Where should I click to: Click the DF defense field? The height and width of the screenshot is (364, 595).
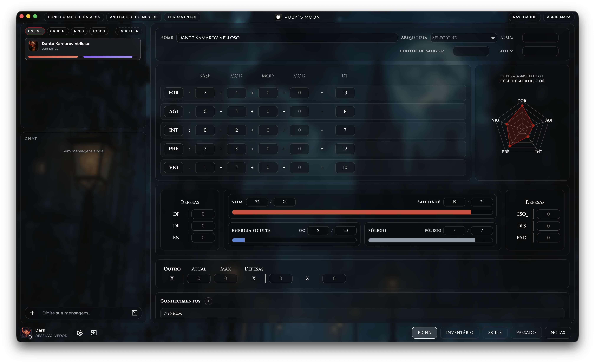pos(203,214)
